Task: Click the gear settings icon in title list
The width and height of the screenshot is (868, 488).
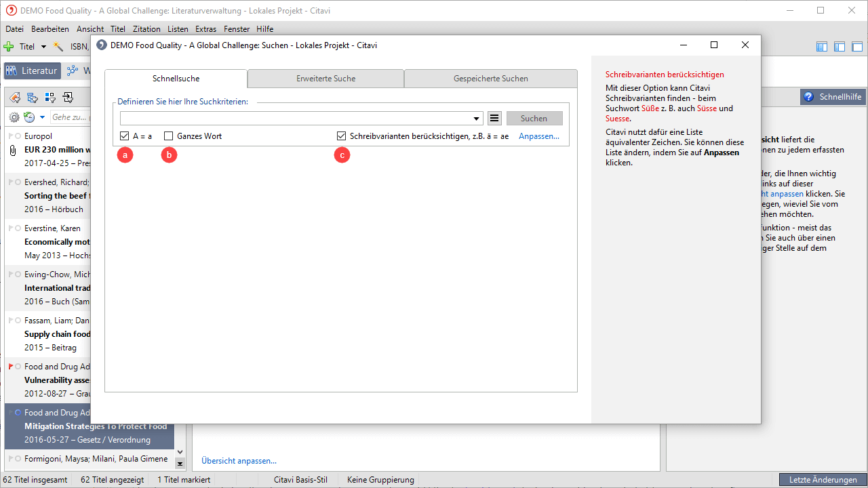Action: click(14, 117)
